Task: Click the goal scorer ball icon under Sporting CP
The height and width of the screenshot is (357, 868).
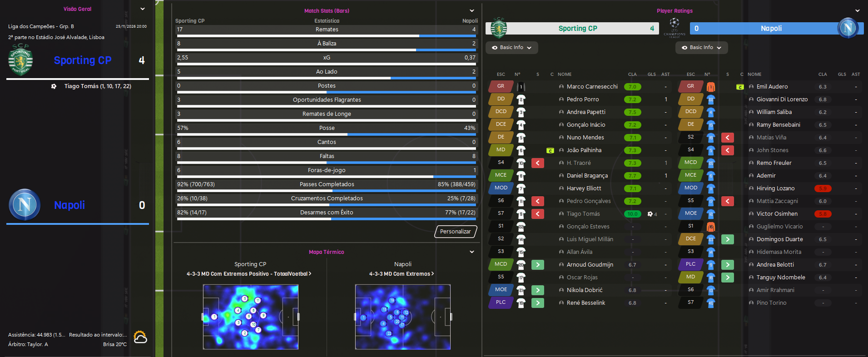Action: click(54, 86)
